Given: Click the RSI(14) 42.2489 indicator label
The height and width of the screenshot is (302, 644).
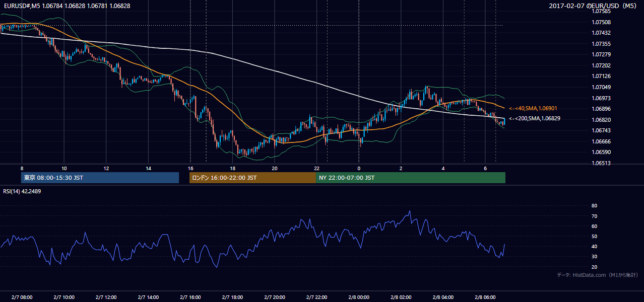Looking at the screenshot, I should pos(22,191).
